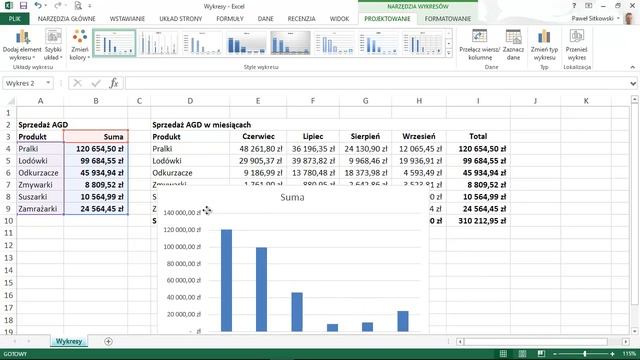Viewport: 640px width, 360px height.
Task: Click the chart title Suma
Action: [292, 198]
